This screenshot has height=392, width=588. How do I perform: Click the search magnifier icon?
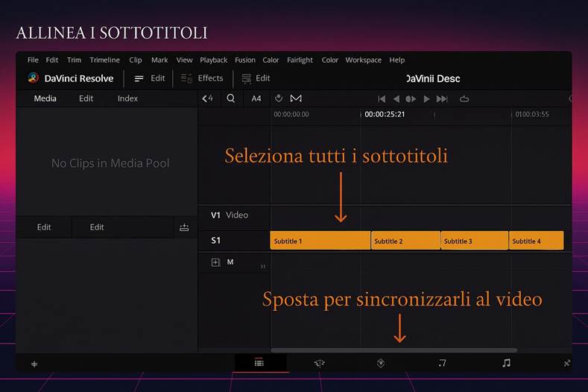click(x=230, y=98)
